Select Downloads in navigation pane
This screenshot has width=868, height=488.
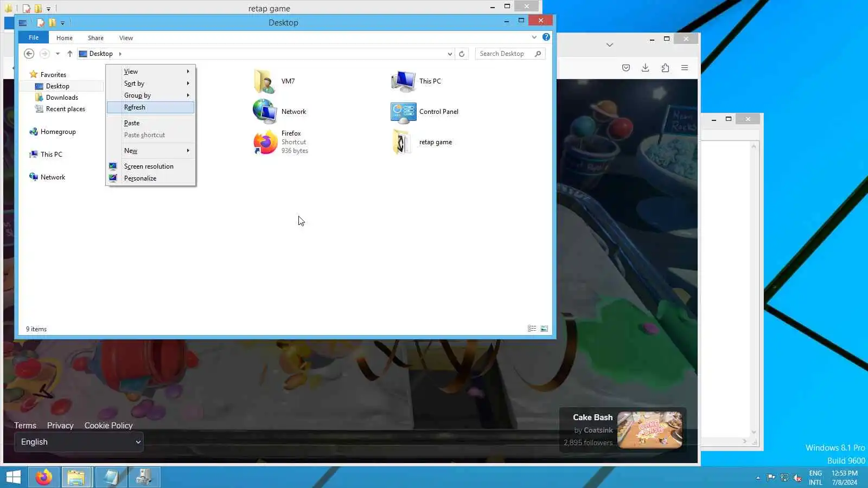coord(62,98)
